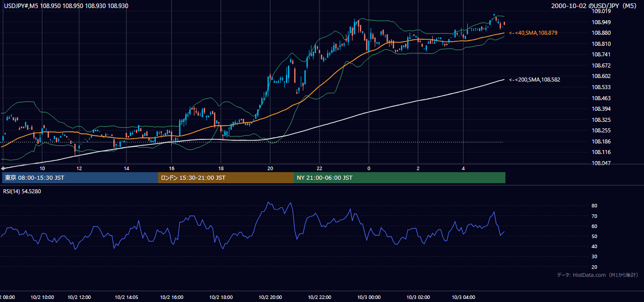Click the 10/2 20:00 date label
This screenshot has height=302, width=644.
(270, 297)
